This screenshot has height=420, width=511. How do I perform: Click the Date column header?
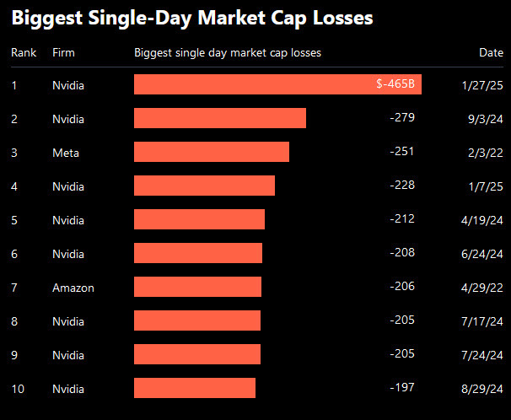click(x=491, y=53)
